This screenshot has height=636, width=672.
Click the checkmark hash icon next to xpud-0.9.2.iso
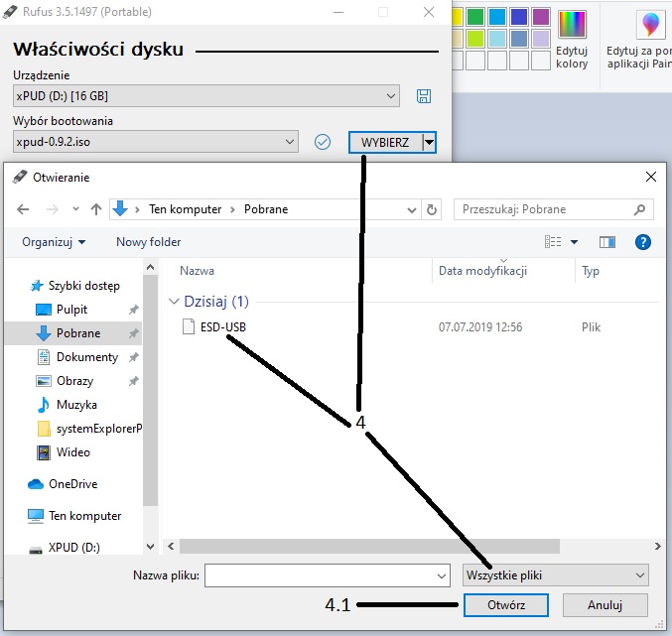(x=323, y=142)
